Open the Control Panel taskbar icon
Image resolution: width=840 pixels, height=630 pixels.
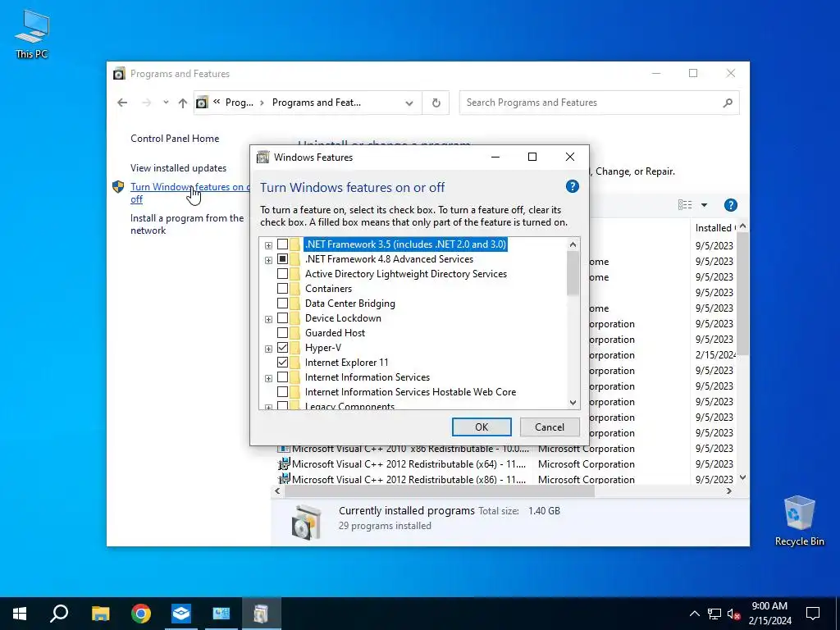[x=221, y=614]
